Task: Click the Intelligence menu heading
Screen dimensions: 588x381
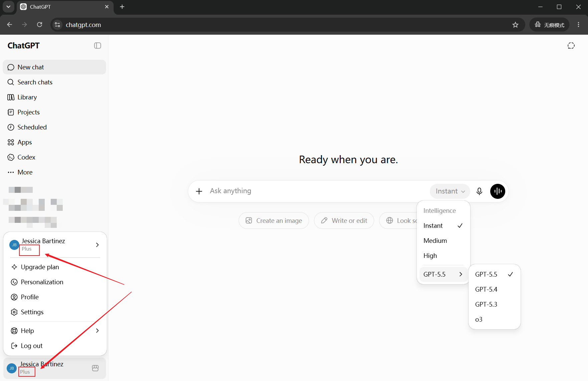Action: point(439,211)
